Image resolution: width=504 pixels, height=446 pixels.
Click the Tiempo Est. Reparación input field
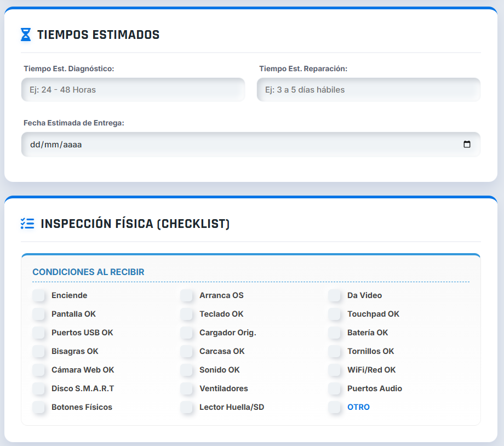coord(369,89)
